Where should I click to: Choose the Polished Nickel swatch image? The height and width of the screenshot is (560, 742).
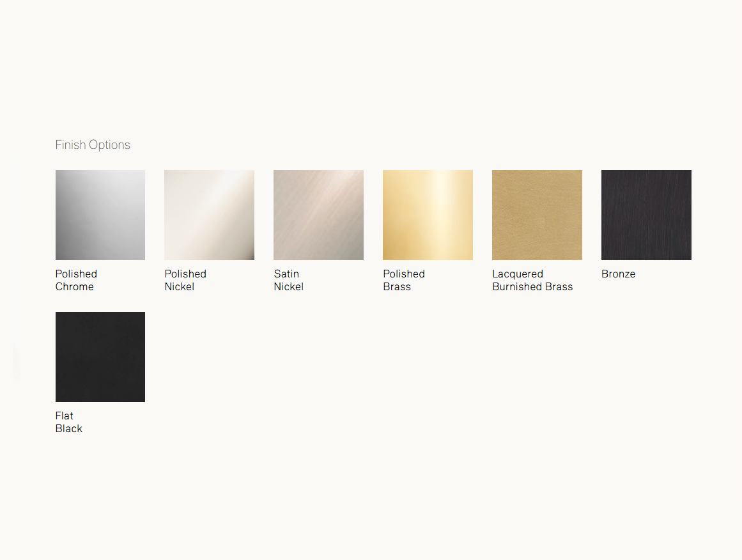coord(209,215)
